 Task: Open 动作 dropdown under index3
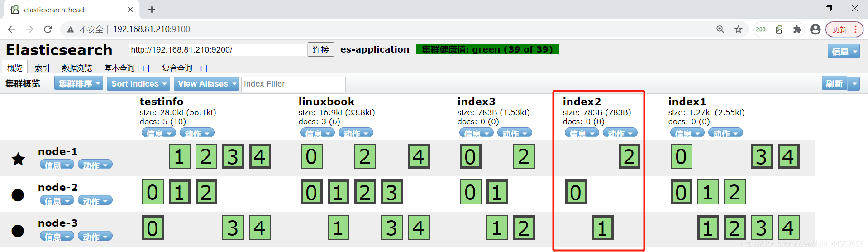[515, 133]
